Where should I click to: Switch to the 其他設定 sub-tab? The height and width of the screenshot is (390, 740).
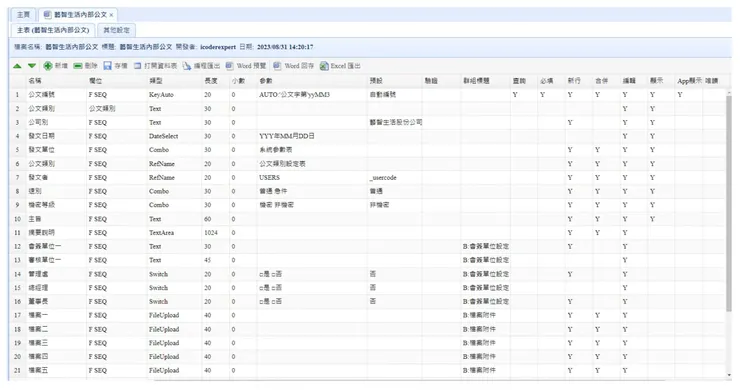click(117, 30)
